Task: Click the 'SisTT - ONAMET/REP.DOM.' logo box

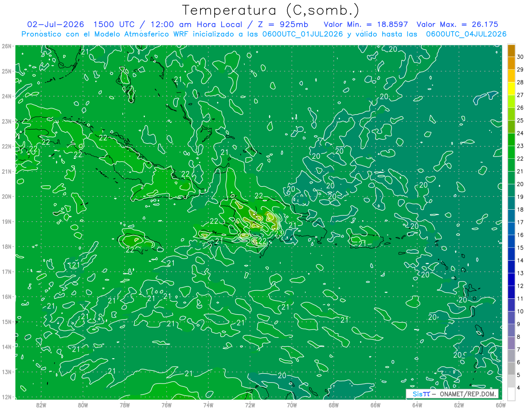Action: [452, 394]
